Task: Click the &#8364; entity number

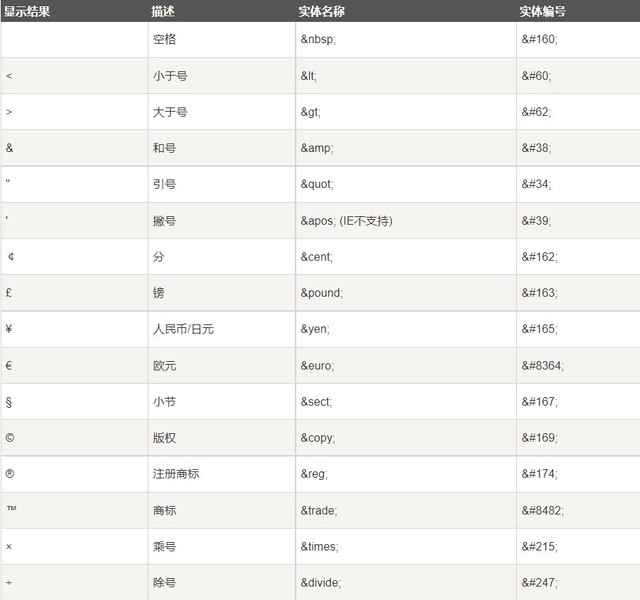Action: [x=543, y=366]
